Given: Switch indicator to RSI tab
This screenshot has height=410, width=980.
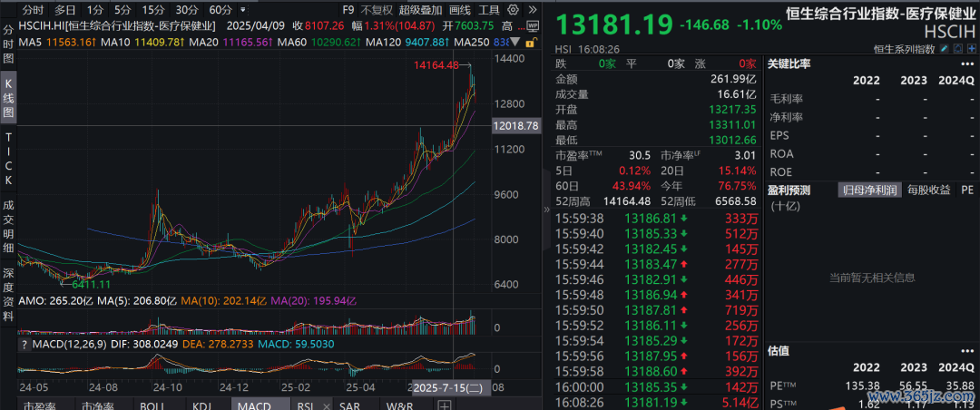Looking at the screenshot, I should pyautogui.click(x=306, y=405).
